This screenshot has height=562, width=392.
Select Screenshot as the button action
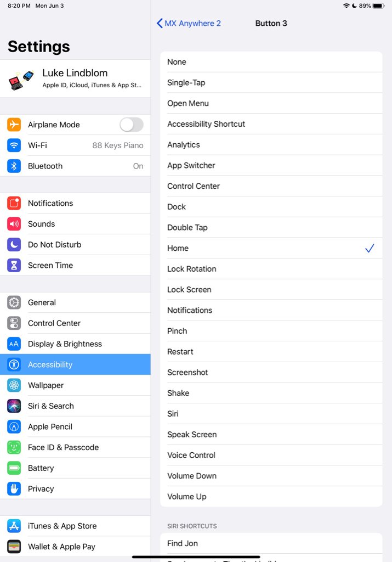pos(271,373)
